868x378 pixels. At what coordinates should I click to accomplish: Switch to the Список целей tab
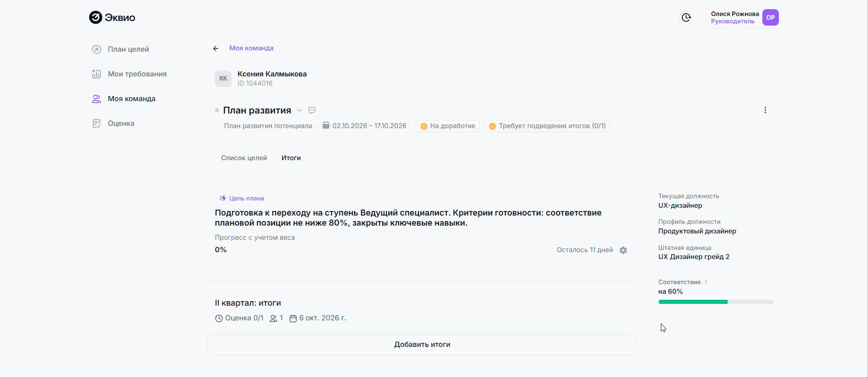(x=244, y=158)
